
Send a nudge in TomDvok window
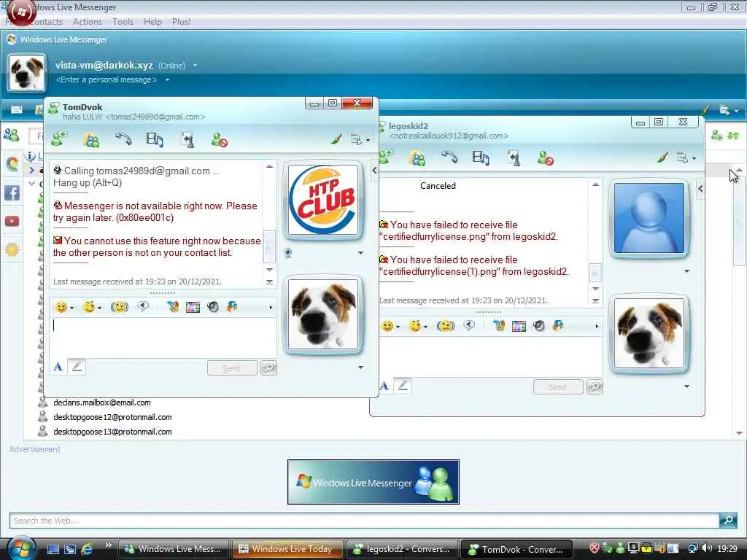119,307
